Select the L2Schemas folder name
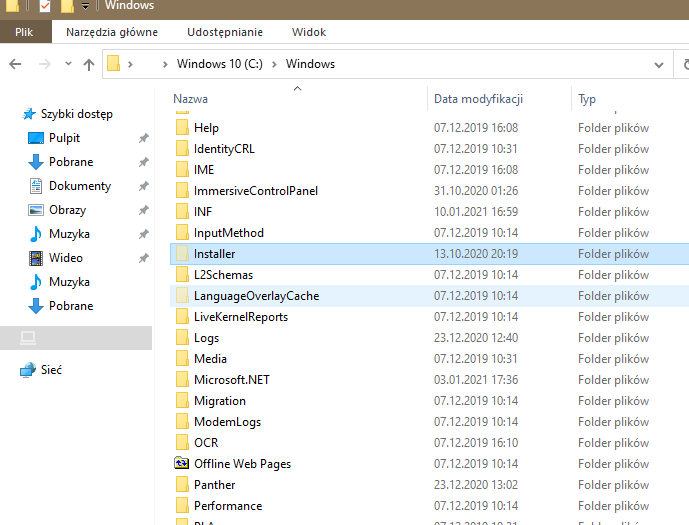Viewport: 689px width, 525px height. [x=223, y=275]
